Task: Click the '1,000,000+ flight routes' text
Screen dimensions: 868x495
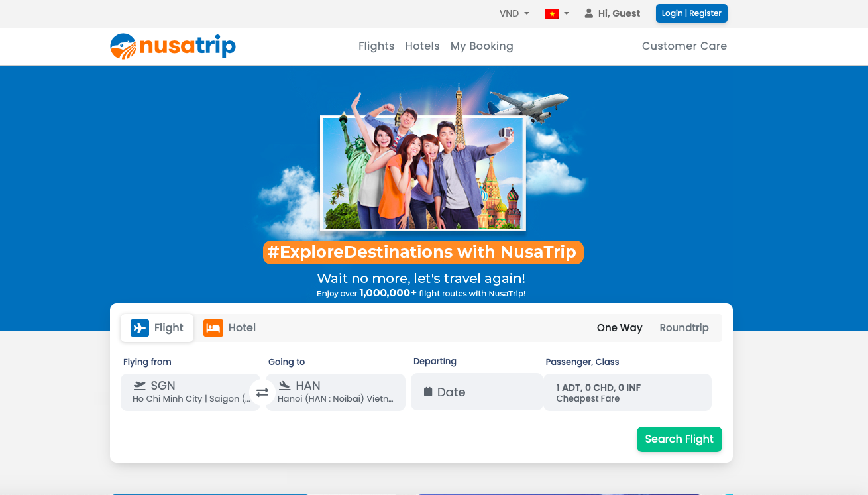Action: pyautogui.click(x=421, y=293)
